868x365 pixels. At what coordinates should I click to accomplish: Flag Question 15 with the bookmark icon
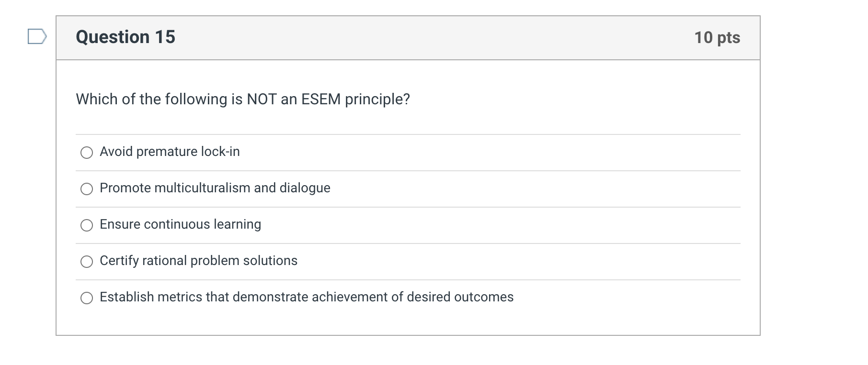pos(37,37)
